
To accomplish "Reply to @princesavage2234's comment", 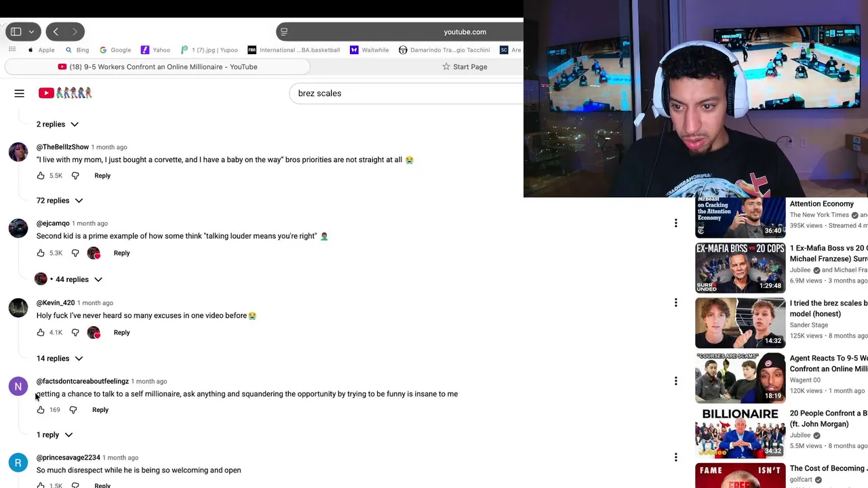I will click(102, 485).
